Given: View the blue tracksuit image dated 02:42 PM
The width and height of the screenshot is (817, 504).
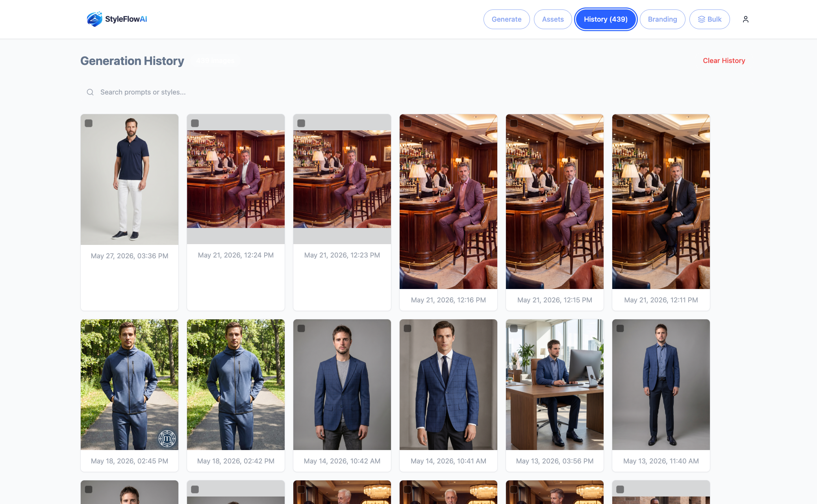Looking at the screenshot, I should 236,385.
